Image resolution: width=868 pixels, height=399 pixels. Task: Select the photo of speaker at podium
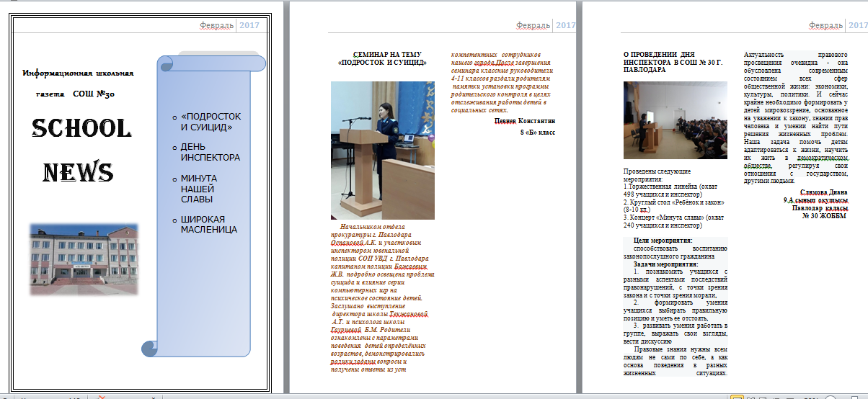click(382, 150)
